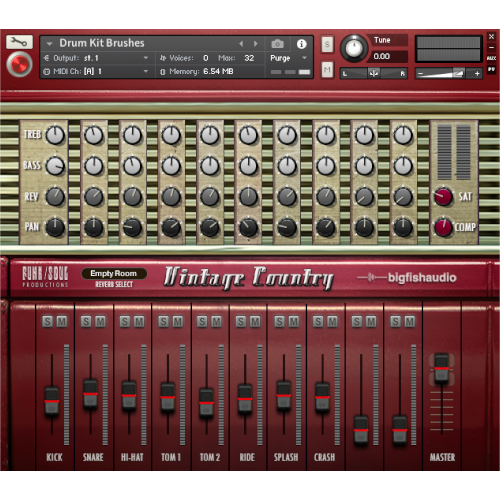Click the Kick PAN knob

(55, 227)
